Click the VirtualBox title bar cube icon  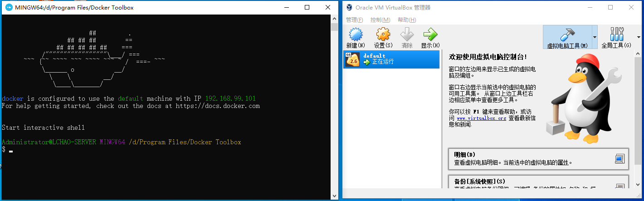(x=349, y=7)
